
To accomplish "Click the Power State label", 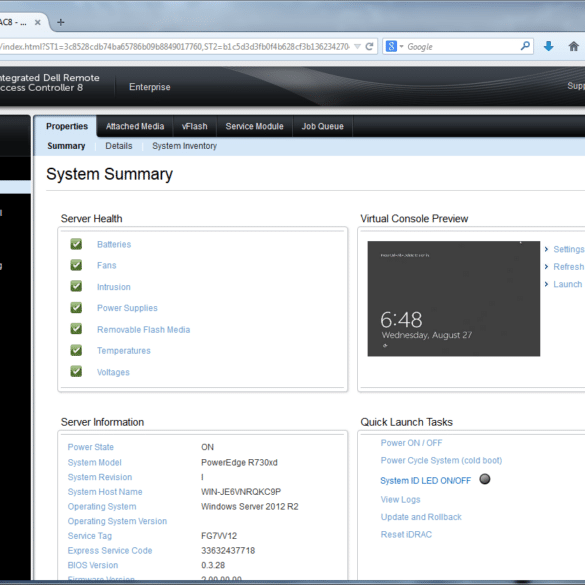I will point(90,447).
